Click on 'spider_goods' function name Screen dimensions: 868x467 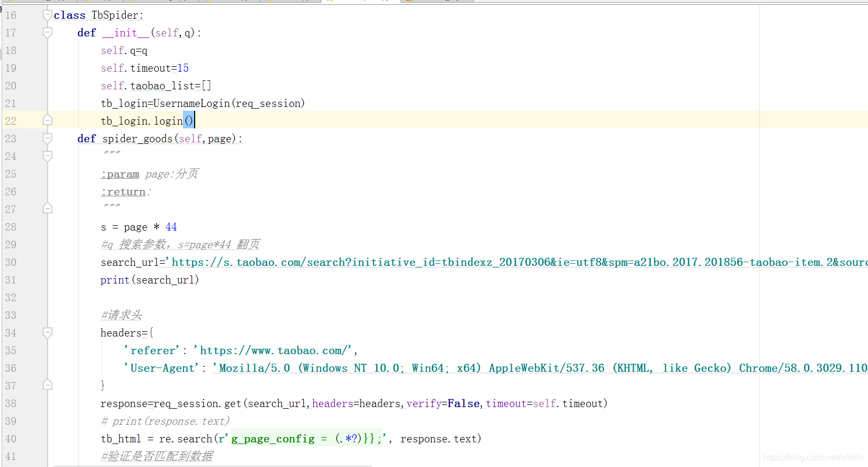[137, 139]
